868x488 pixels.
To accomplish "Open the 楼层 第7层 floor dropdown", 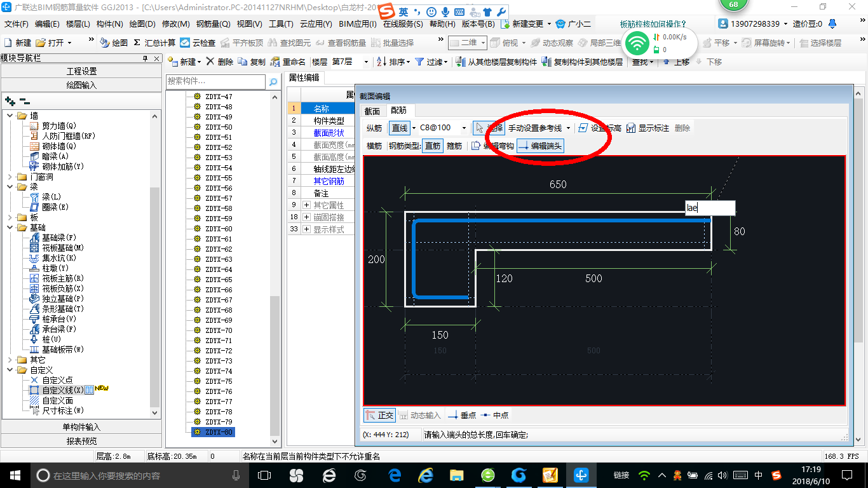I will (x=365, y=62).
